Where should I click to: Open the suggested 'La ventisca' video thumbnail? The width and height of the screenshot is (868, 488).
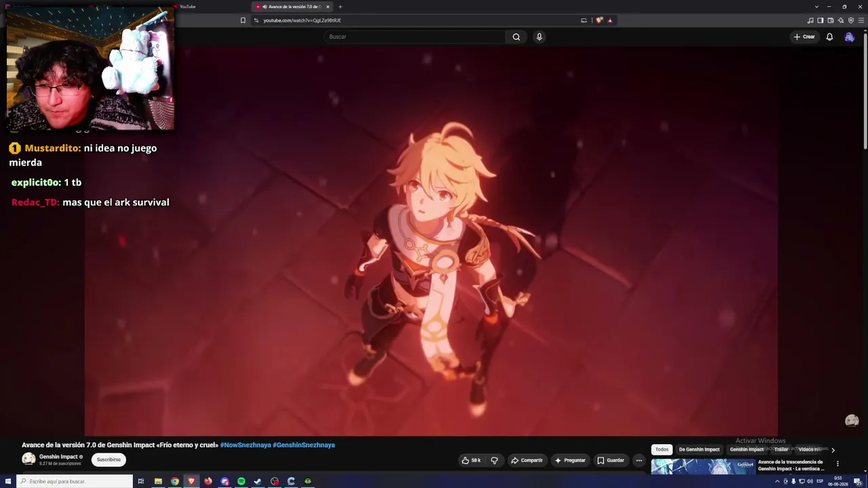[x=703, y=467]
